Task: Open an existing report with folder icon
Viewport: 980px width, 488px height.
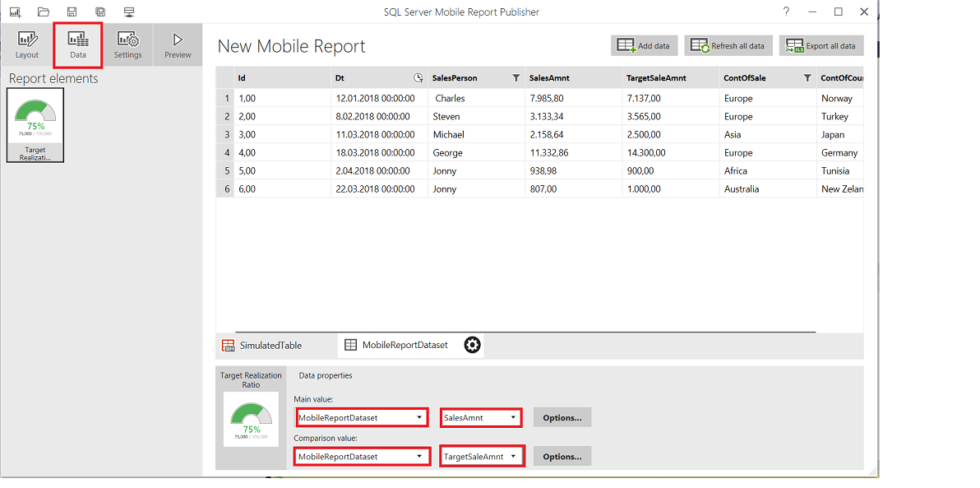Action: coord(44,12)
